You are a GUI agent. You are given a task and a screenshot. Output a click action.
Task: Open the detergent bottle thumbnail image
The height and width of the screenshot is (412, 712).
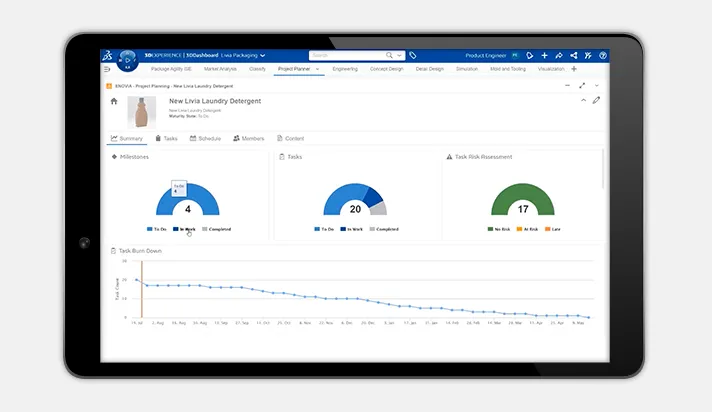point(142,112)
